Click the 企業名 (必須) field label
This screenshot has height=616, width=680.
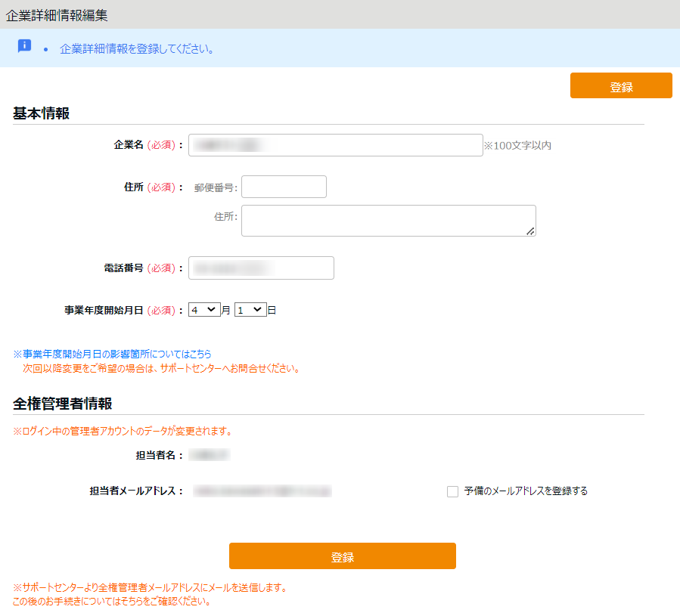click(147, 145)
